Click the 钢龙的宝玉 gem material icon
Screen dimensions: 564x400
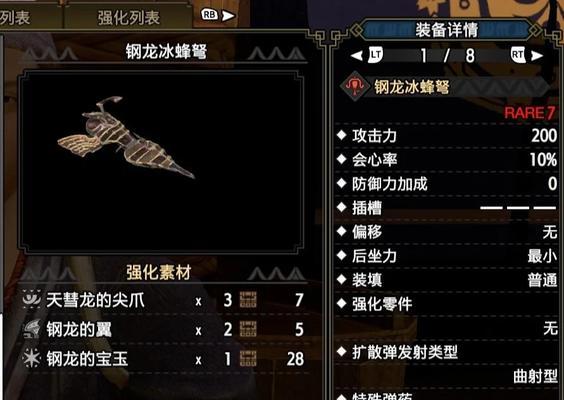(32, 358)
